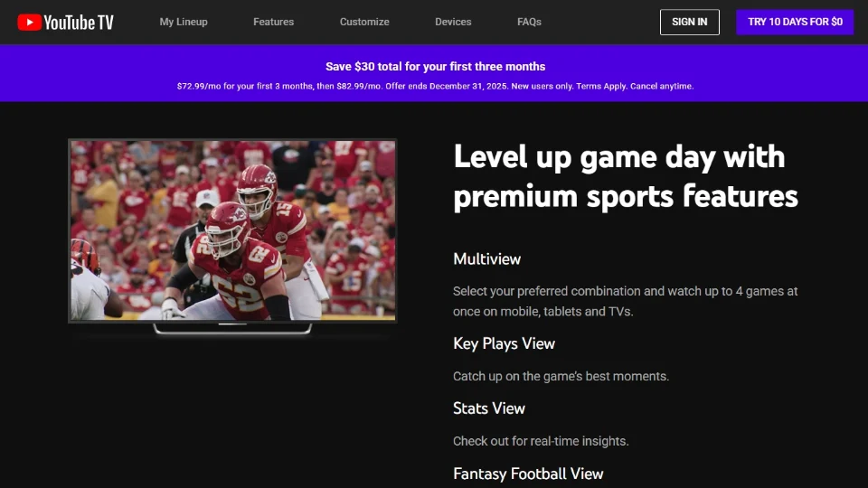Click the red YouTube play logo icon

(x=29, y=22)
